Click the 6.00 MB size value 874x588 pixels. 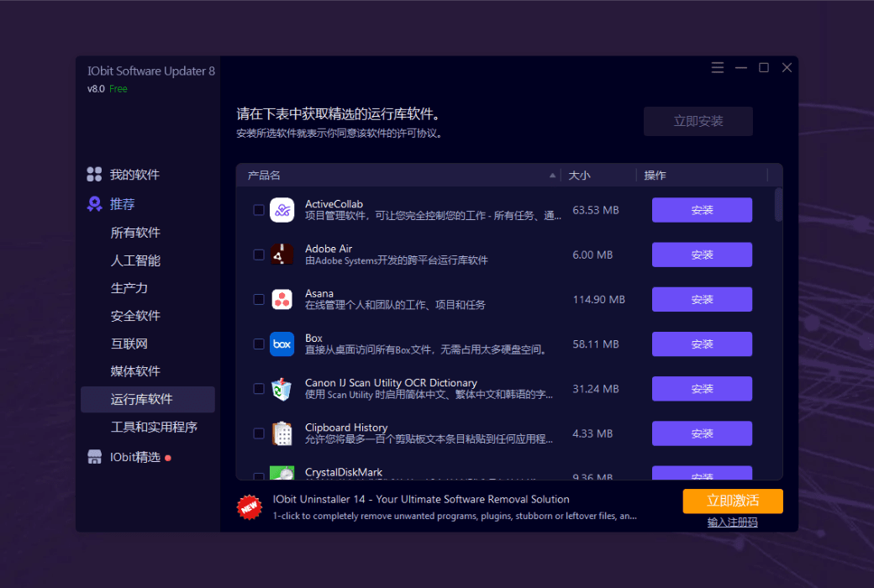coord(592,255)
